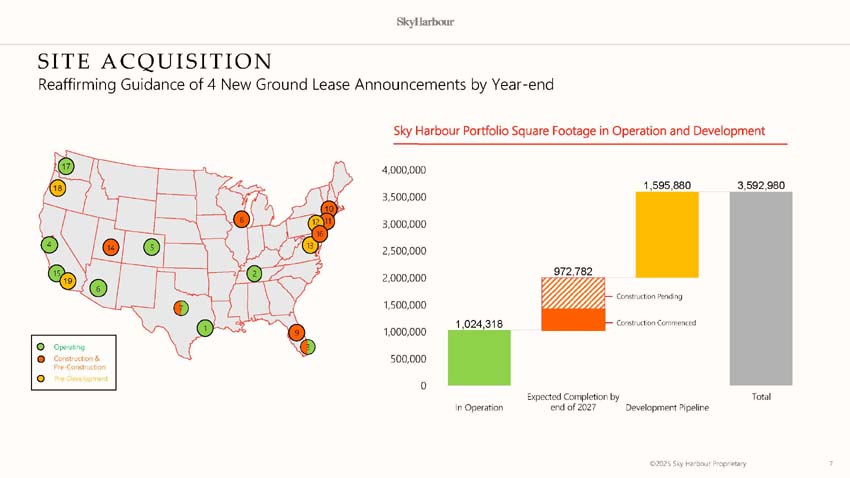Click orange marker 9 in Florida
850x478 pixels.
[296, 332]
